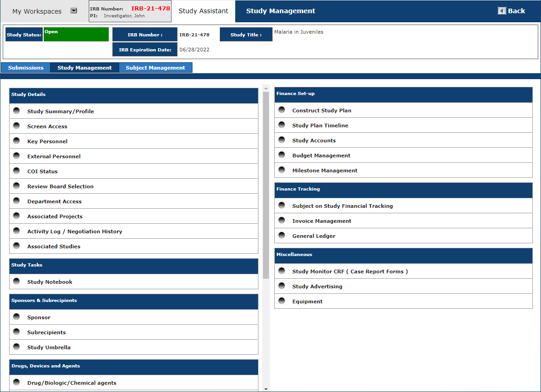Screen dimensions: 541x392
Task: Click the bullet icon beside Department Access
Action: point(16,201)
